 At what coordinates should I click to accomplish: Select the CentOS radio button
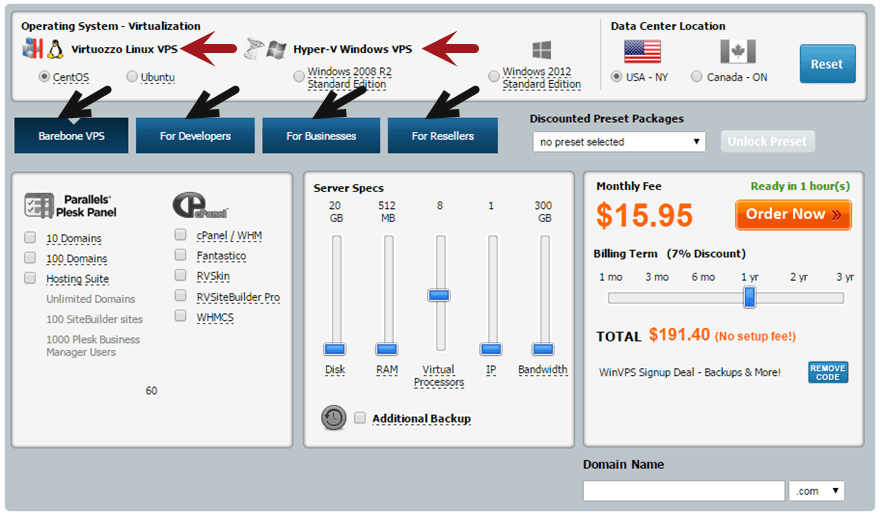[x=44, y=76]
